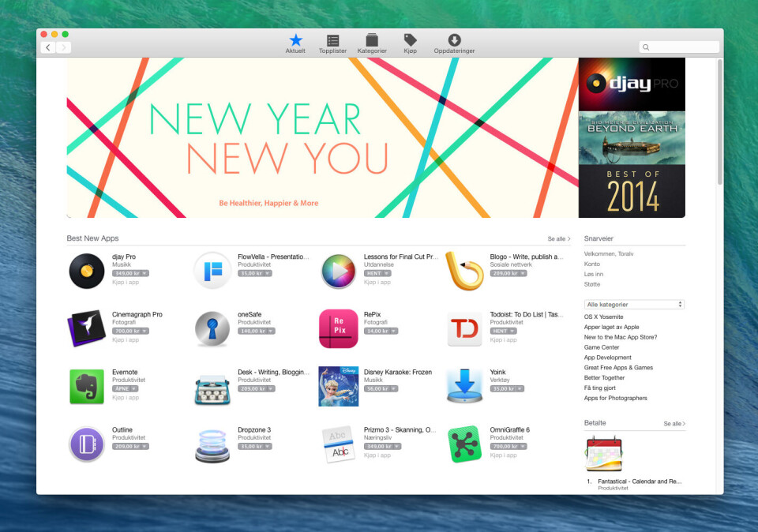Image resolution: width=758 pixels, height=532 pixels.
Task: Open the Blogo app icon
Action: [x=464, y=271]
